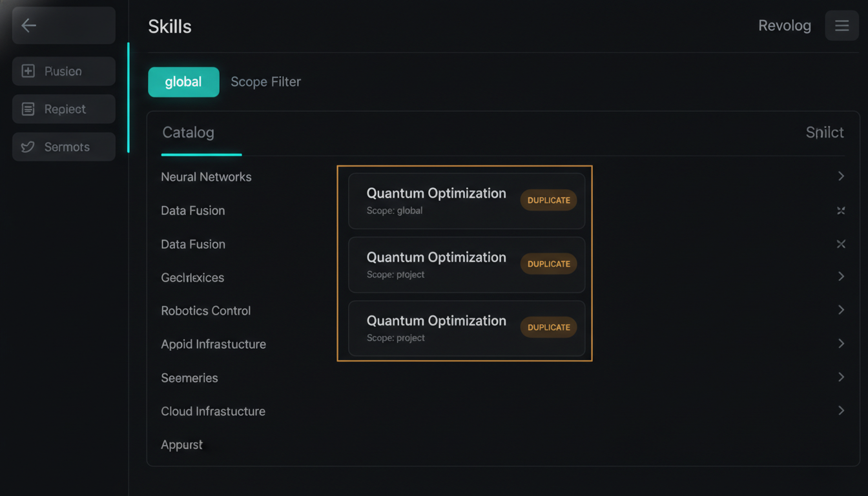Image resolution: width=868 pixels, height=496 pixels.
Task: Toggle the global scope chip
Action: pyautogui.click(x=183, y=82)
